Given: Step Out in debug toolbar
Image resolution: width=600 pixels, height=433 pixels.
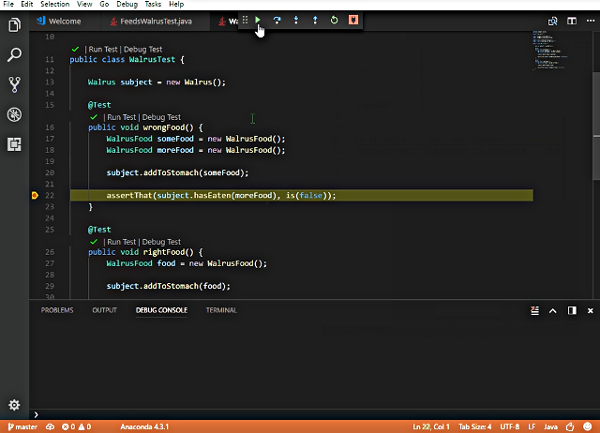Looking at the screenshot, I should coord(315,20).
